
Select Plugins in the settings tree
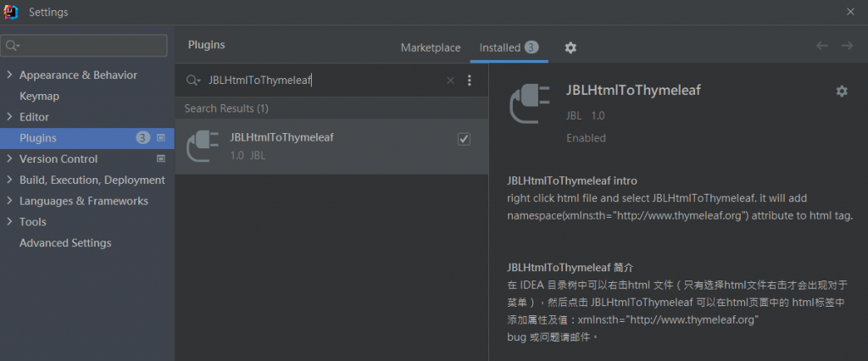[87, 138]
